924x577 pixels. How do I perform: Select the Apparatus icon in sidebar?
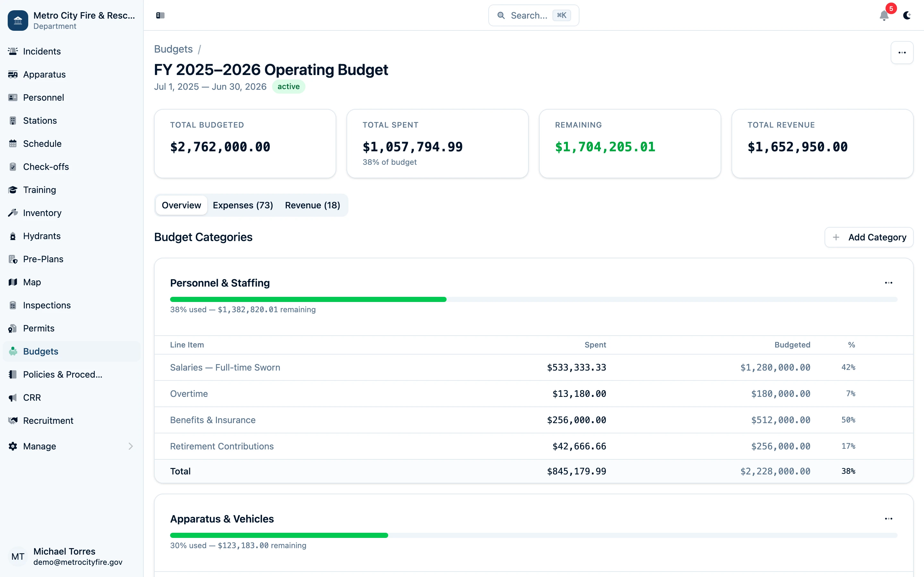[13, 74]
